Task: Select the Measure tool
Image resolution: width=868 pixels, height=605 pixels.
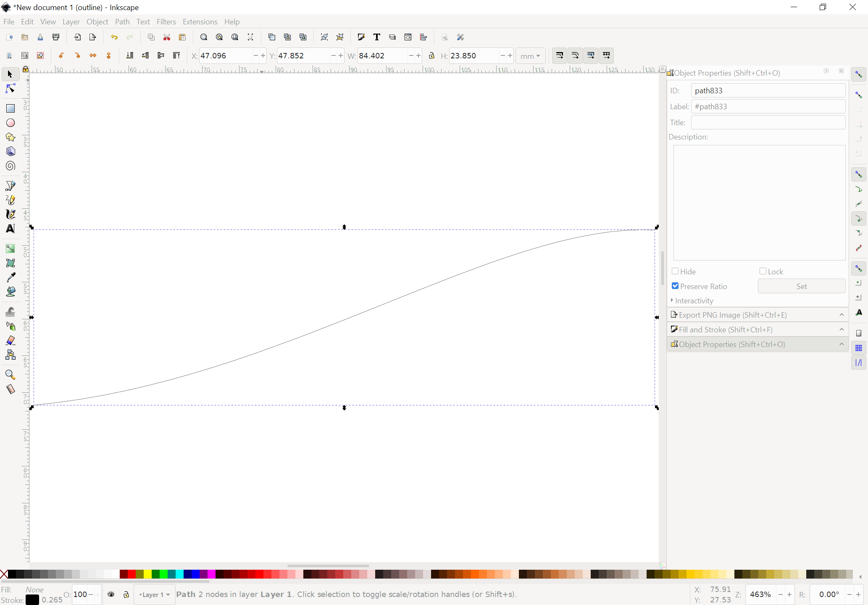Action: pos(11,389)
